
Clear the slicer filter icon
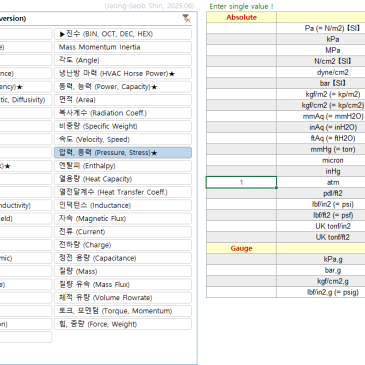tap(187, 18)
